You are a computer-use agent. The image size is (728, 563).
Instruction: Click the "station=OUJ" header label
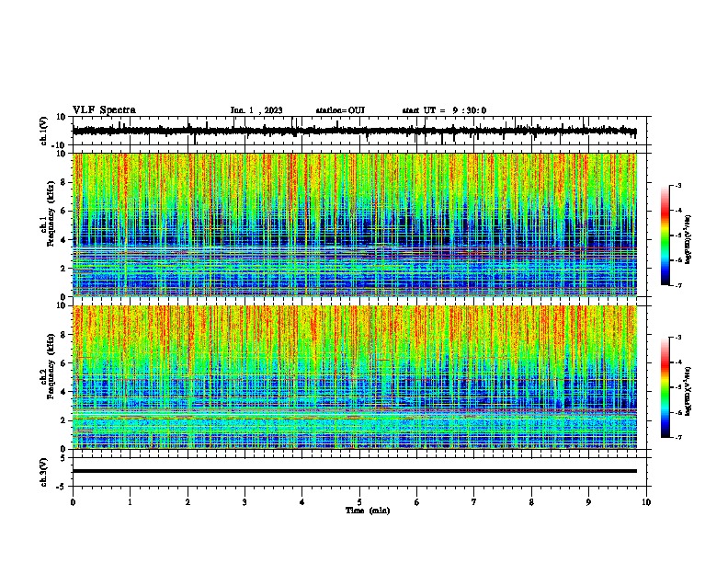(340, 110)
